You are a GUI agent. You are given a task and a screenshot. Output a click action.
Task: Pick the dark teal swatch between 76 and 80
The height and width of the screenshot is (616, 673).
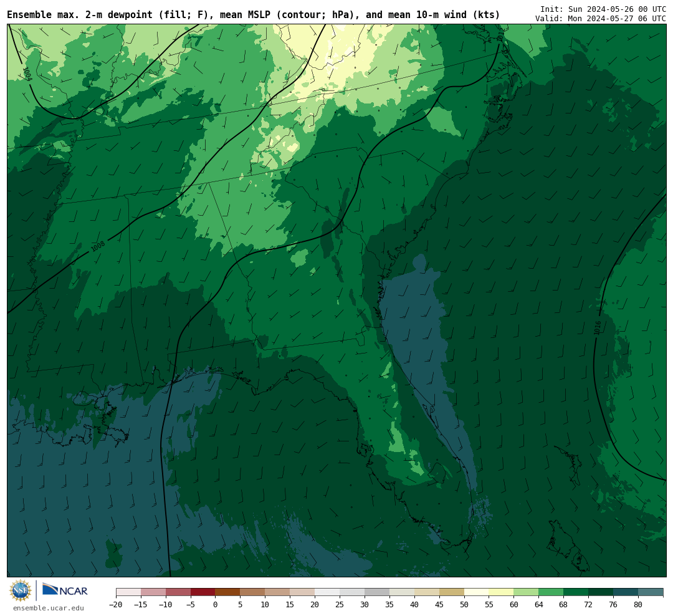tap(626, 592)
